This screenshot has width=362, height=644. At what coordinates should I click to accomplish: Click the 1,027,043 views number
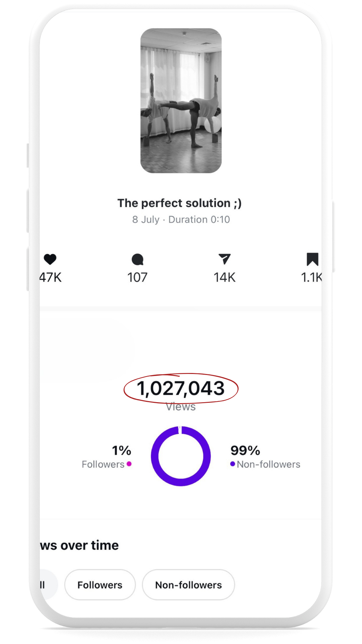click(181, 388)
